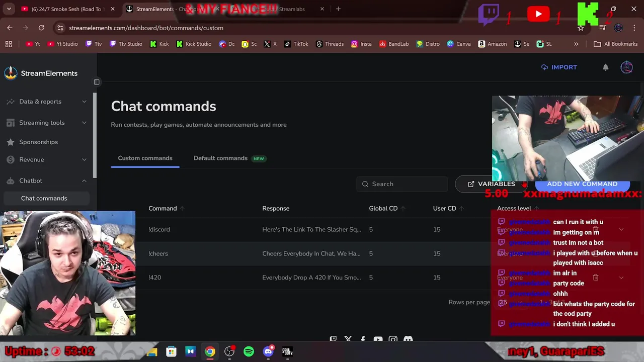Viewport: 644px width, 362px height.
Task: Open the VARIABLES link button
Action: click(x=491, y=184)
